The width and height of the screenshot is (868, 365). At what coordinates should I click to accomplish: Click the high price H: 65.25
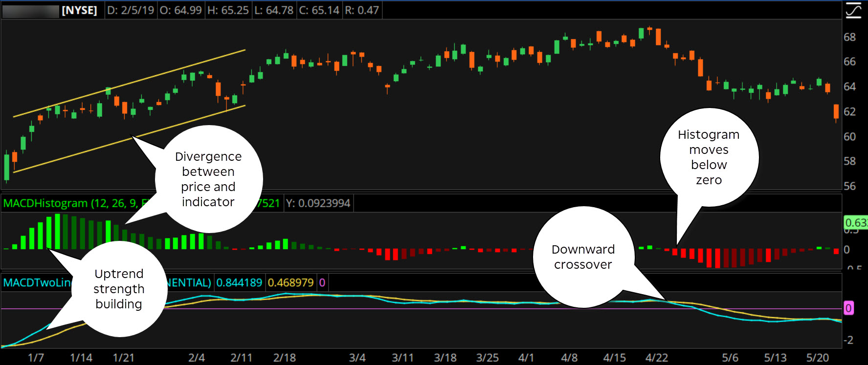[x=228, y=10]
